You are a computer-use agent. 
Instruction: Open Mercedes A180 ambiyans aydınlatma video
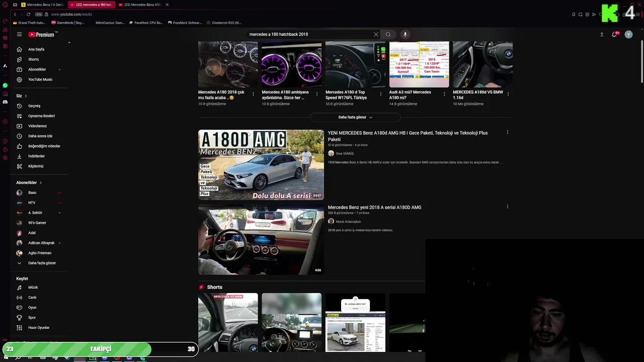click(x=291, y=64)
